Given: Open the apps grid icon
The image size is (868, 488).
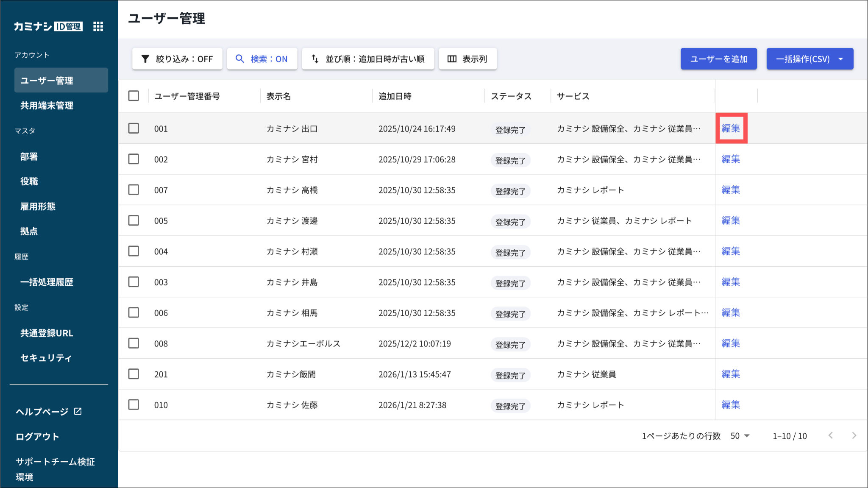Looking at the screenshot, I should click(x=98, y=26).
